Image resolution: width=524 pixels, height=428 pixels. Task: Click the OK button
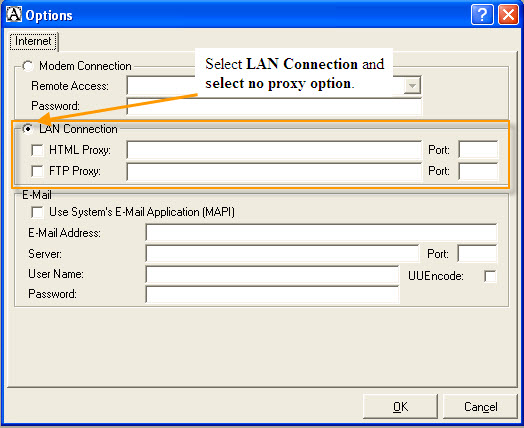tap(400, 407)
